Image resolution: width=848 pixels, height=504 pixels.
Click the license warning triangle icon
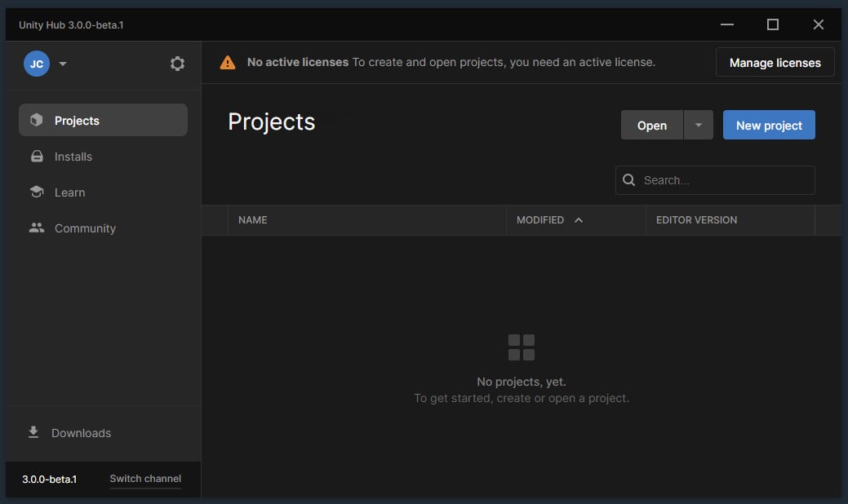click(228, 63)
